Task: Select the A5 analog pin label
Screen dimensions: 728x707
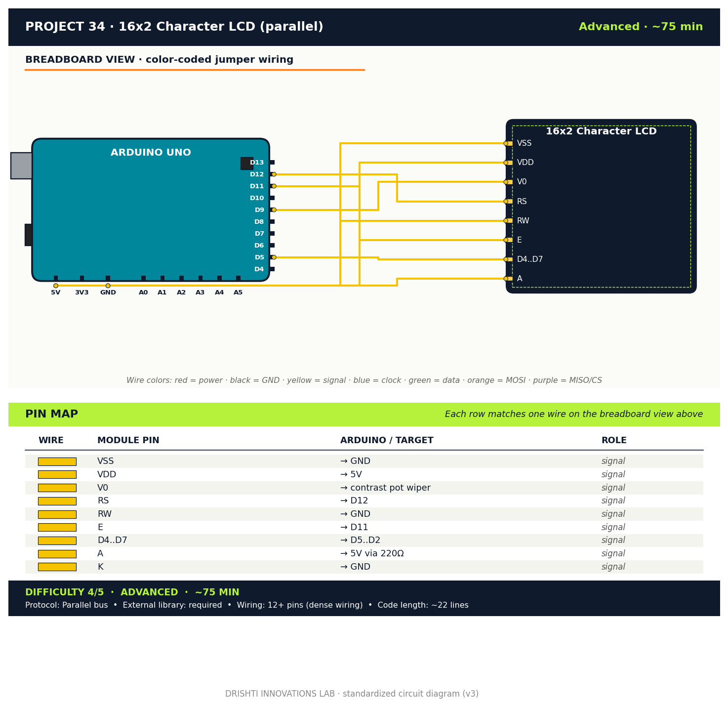Action: point(239,292)
